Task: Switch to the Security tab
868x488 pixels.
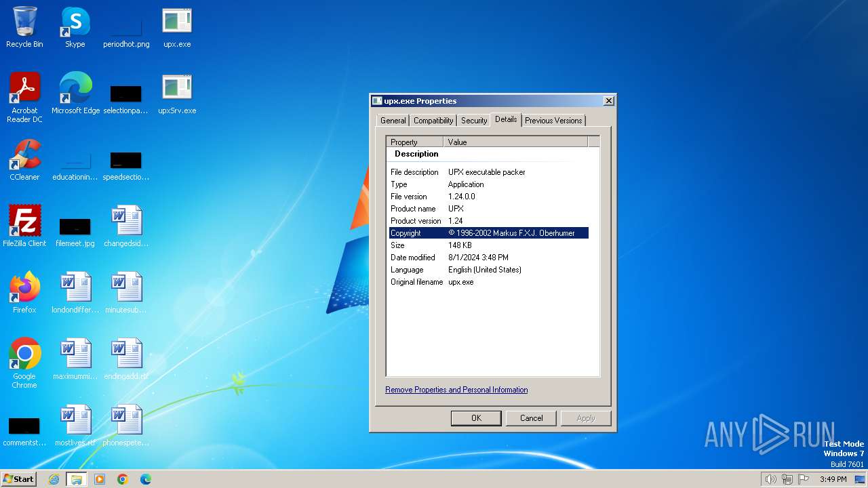Action: click(474, 121)
